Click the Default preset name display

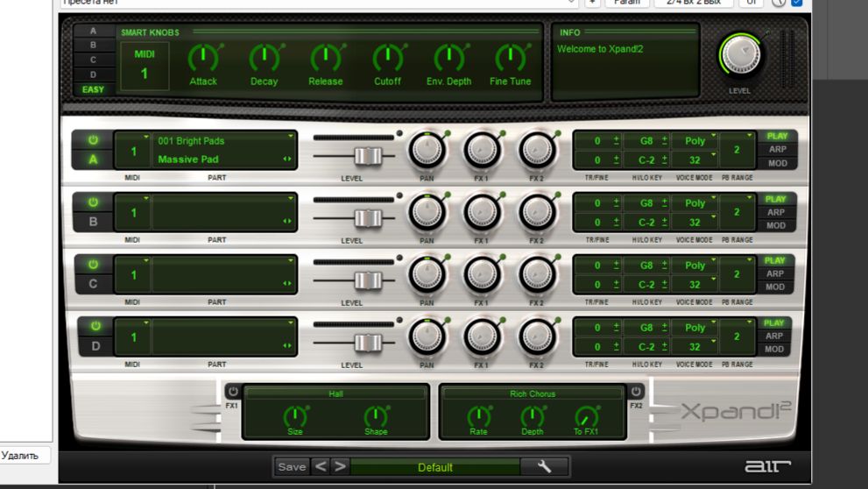[435, 467]
